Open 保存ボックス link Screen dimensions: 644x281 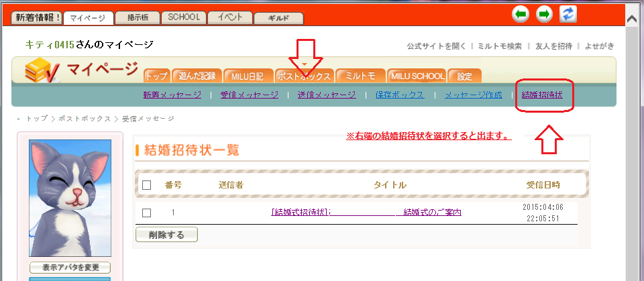click(400, 95)
